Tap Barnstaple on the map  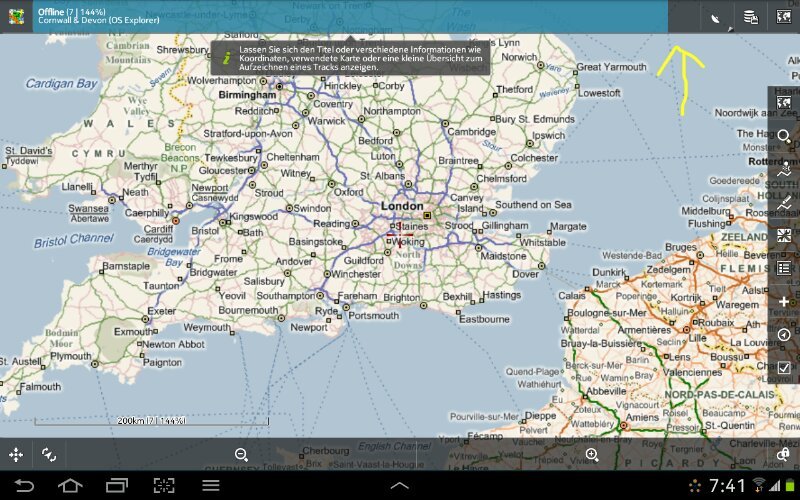[x=126, y=266]
